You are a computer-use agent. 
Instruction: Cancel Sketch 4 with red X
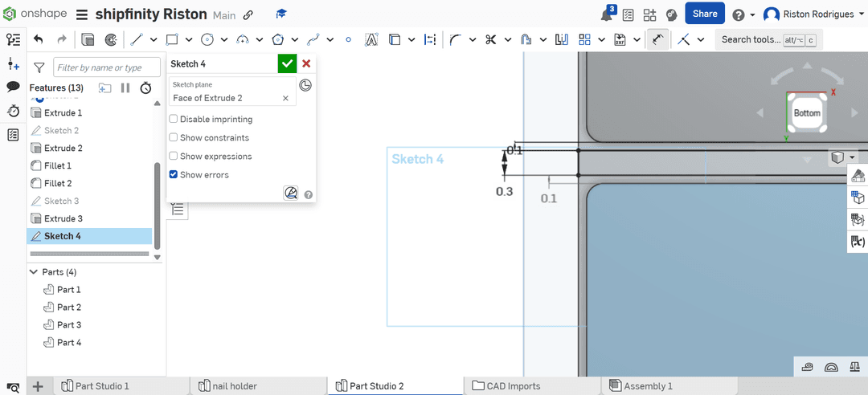click(306, 63)
